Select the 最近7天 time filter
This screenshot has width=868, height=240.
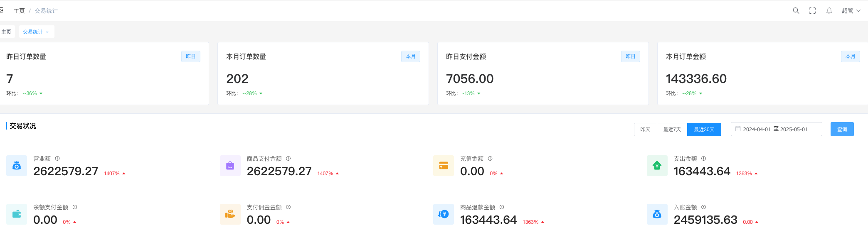(672, 129)
